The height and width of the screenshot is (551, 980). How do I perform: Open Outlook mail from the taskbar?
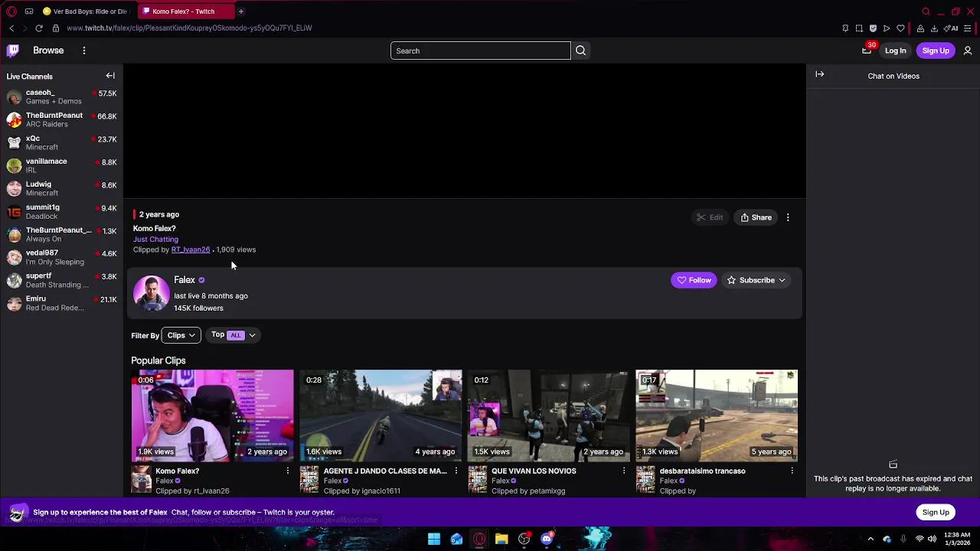coord(456,539)
